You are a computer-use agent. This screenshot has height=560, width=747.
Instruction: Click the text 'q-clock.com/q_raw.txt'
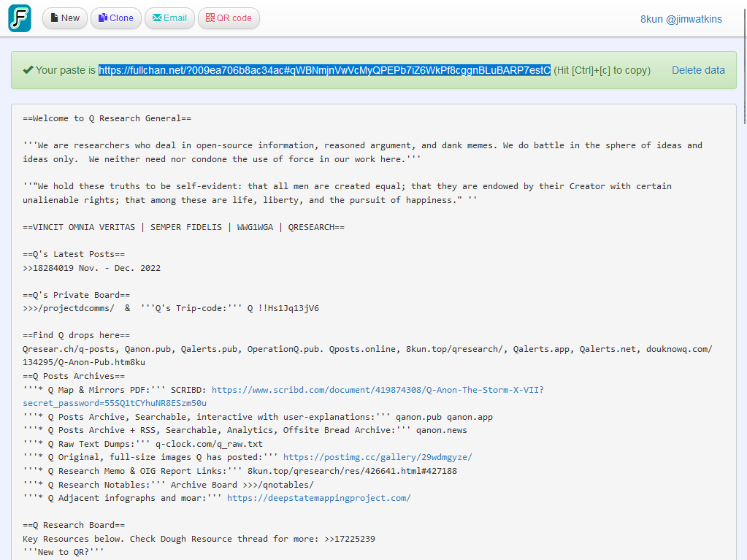pos(209,445)
